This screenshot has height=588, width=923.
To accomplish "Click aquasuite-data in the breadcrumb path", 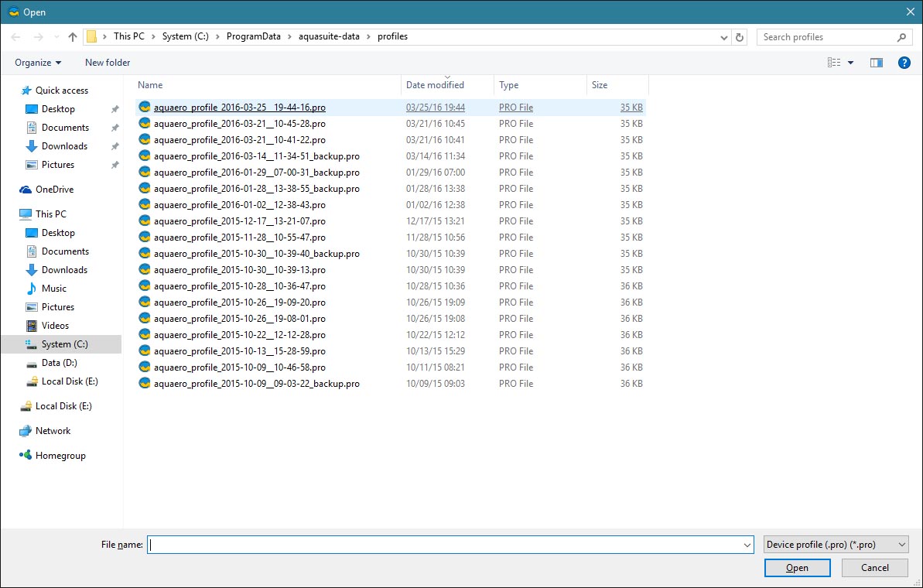I will [x=329, y=36].
